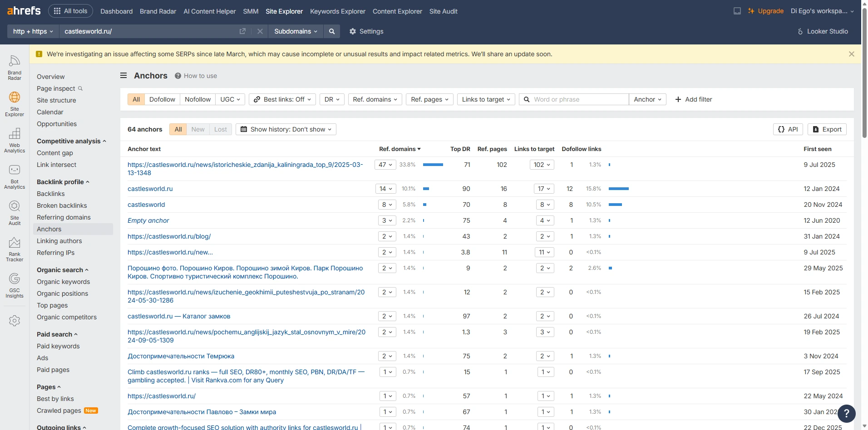The height and width of the screenshot is (430, 868).
Task: Open the castlesworld.ru anchor link
Action: click(150, 189)
